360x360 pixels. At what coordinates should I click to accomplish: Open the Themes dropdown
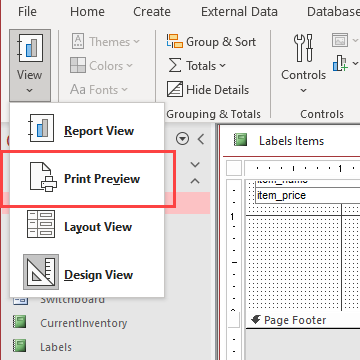point(105,42)
